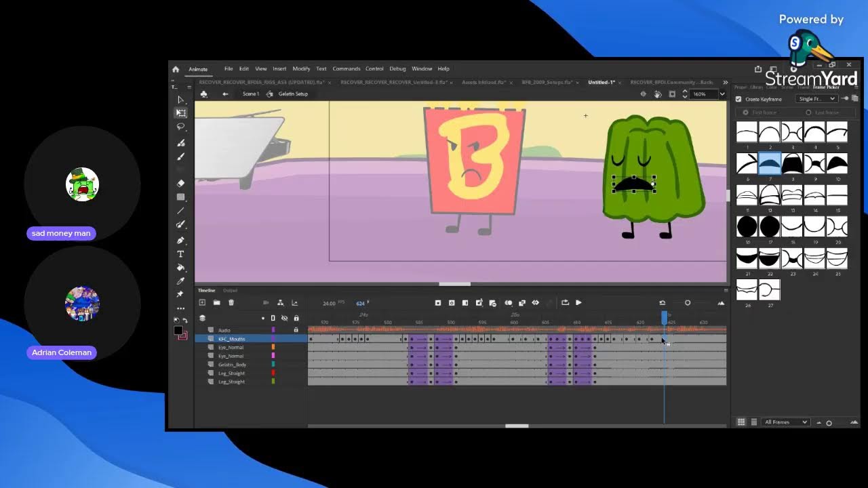This screenshot has width=868, height=488.
Task: Select the Line tool
Action: pos(181,211)
